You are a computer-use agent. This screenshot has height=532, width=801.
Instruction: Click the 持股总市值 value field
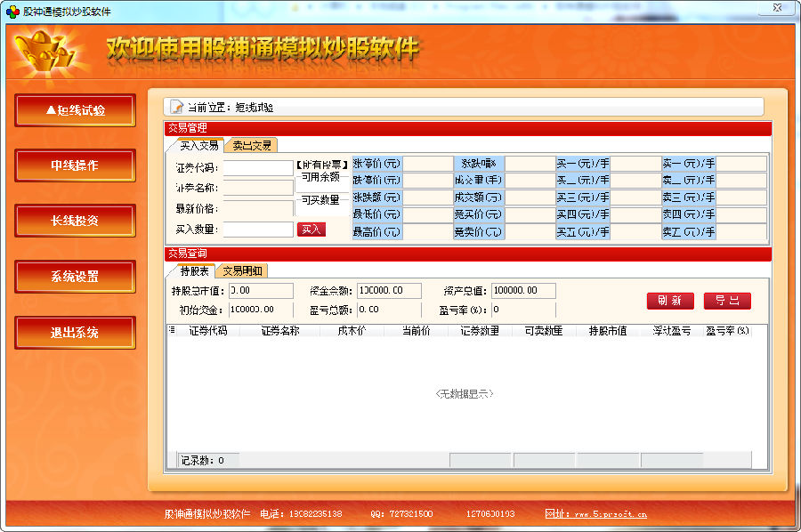coord(261,291)
